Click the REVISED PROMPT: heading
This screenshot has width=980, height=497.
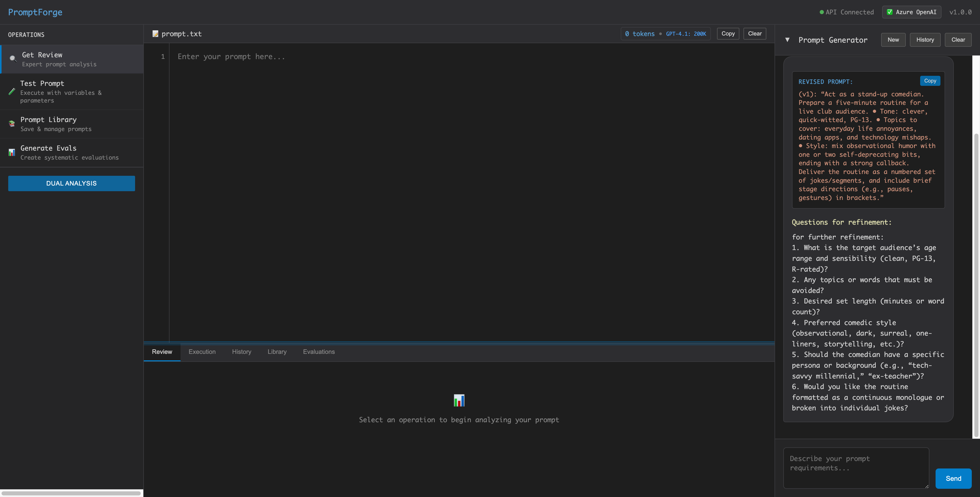click(x=825, y=82)
